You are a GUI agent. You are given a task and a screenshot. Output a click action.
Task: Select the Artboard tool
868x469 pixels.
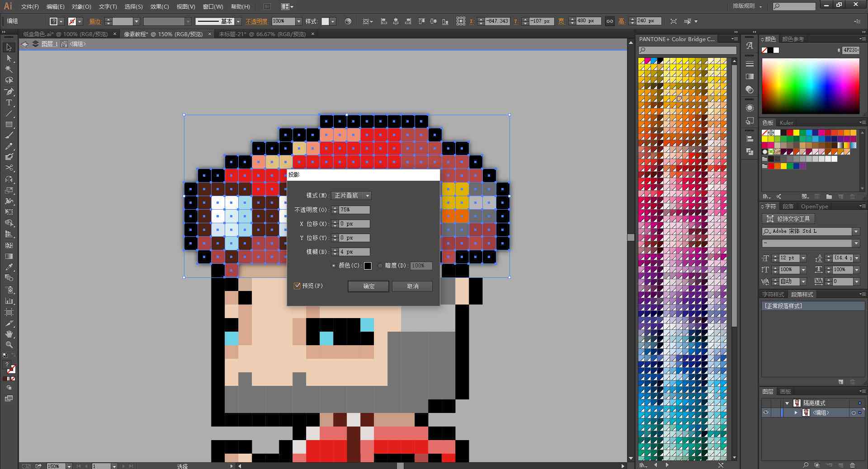point(9,312)
